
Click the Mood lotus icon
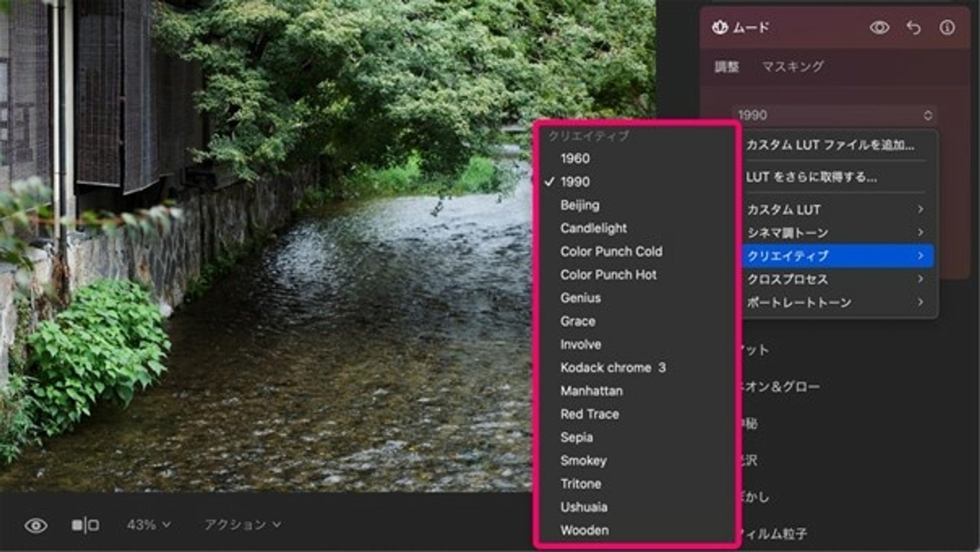720,27
